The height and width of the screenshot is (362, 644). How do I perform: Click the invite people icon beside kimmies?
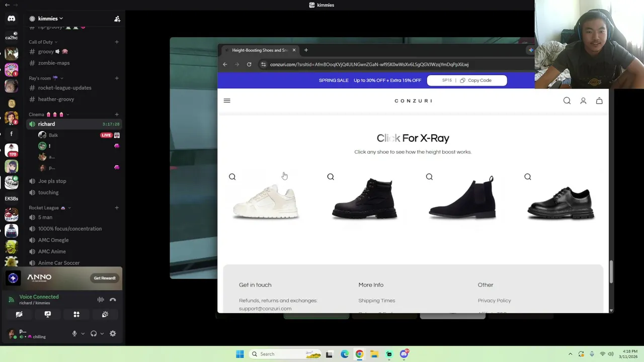117,19
